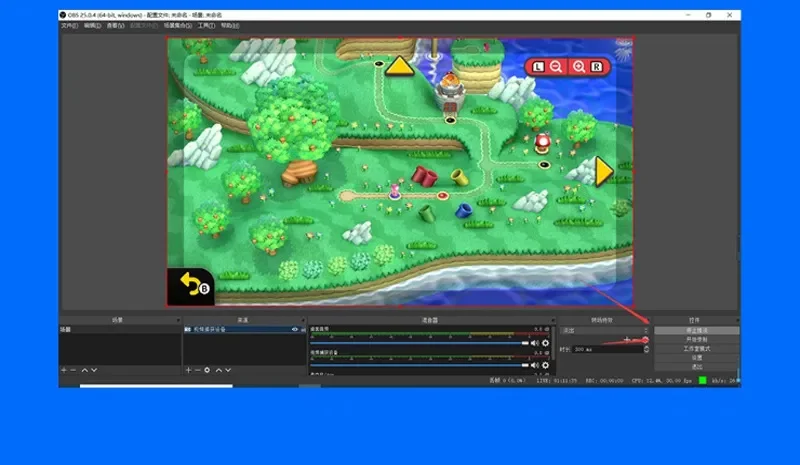800x465 pixels.
Task: Click the 开始录制 (Start Recording) button
Action: pyautogui.click(x=697, y=339)
